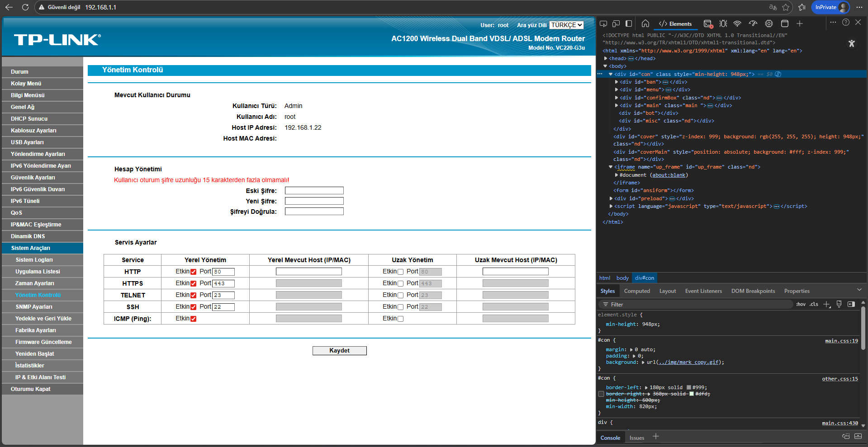The image size is (868, 447).
Task: Expand the div id="main" node
Action: pos(617,105)
